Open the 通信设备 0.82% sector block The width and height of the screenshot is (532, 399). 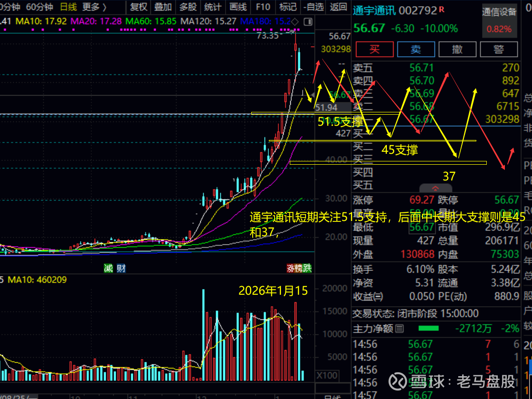click(x=499, y=20)
